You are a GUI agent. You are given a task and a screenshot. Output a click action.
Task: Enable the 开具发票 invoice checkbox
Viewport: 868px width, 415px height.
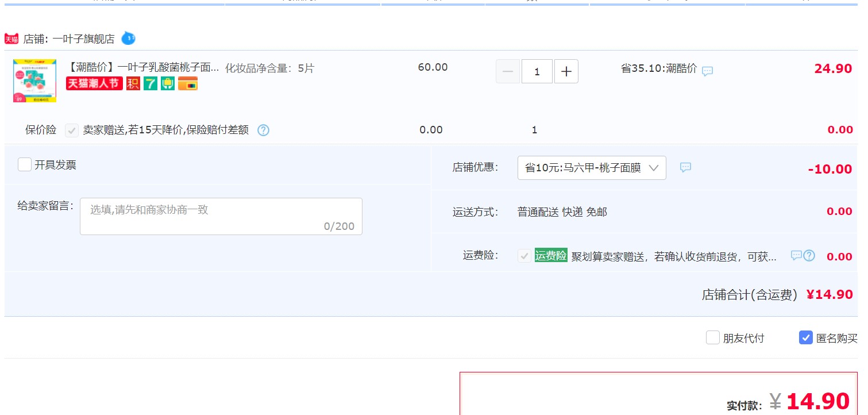tap(25, 165)
